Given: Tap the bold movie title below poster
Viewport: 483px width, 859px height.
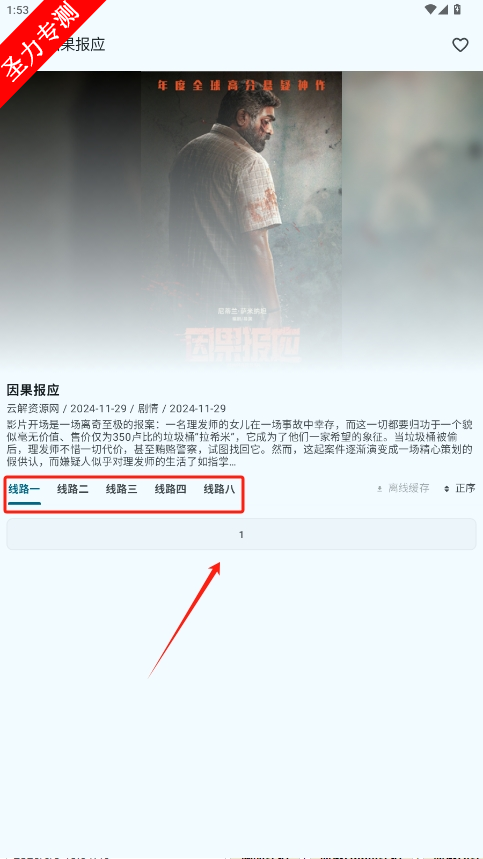Looking at the screenshot, I should tap(33, 390).
